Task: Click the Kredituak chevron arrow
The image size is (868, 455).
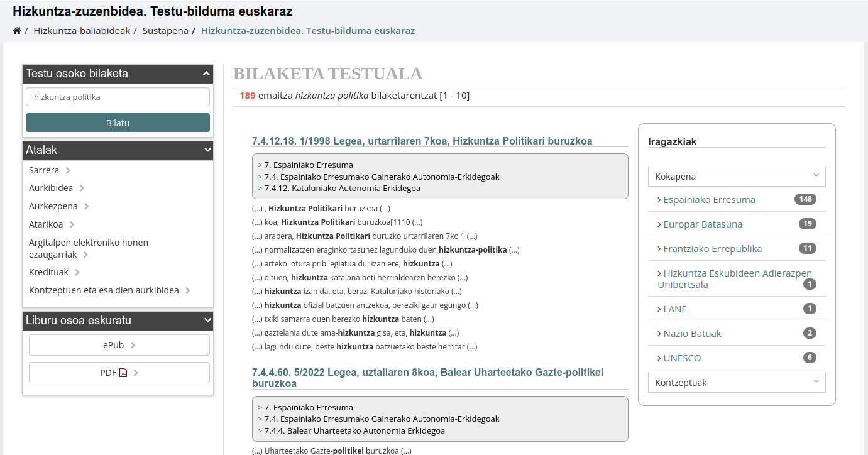Action: [x=77, y=272]
